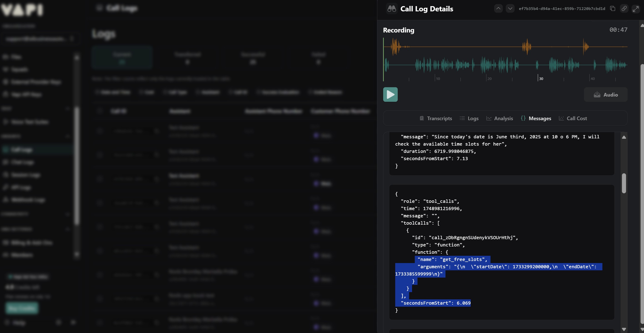The image size is (644, 333).
Task: Open the Analysis tab
Action: pyautogui.click(x=500, y=118)
